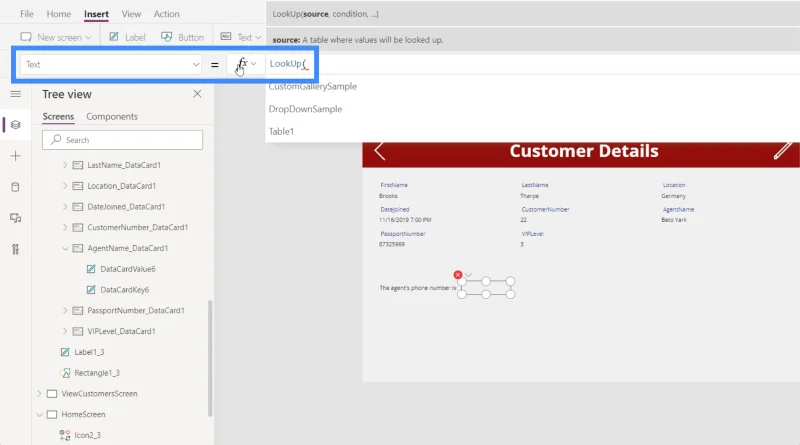Expand LastName_DataCard1
This screenshot has width=800, height=445.
pyautogui.click(x=65, y=165)
